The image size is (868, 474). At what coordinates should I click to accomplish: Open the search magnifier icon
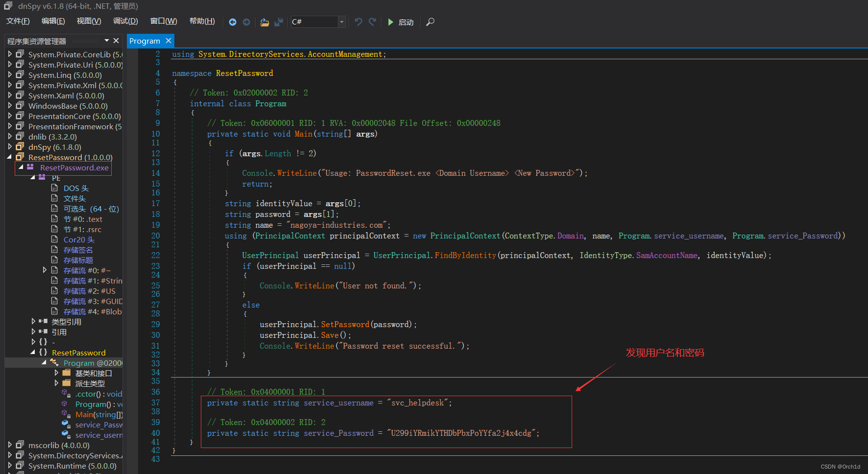(x=430, y=22)
